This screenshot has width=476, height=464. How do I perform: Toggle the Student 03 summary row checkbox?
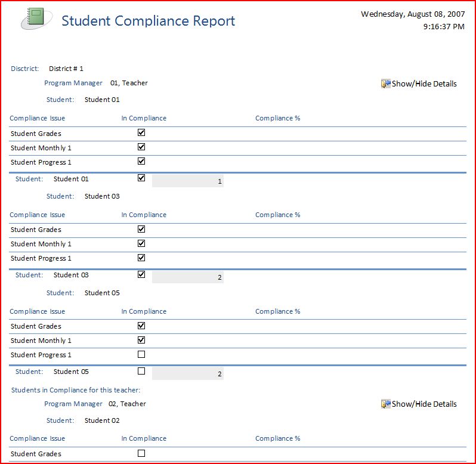[x=141, y=274]
